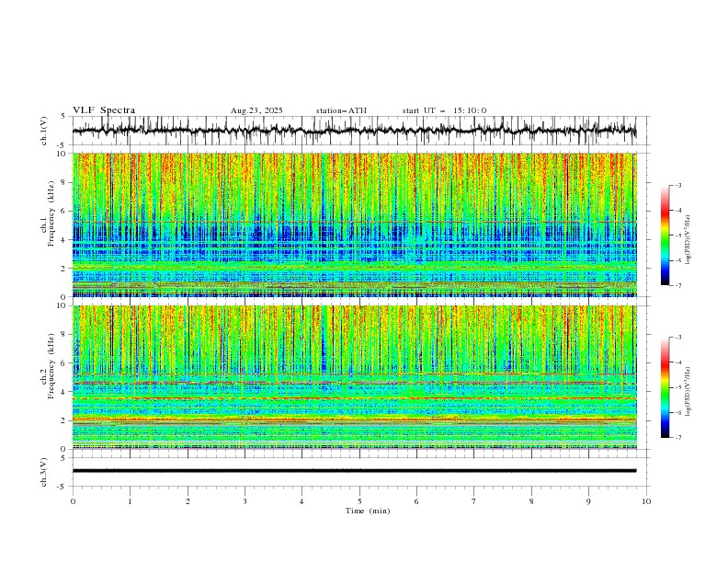Click the 'ch.3(V)' axis label

pos(43,472)
